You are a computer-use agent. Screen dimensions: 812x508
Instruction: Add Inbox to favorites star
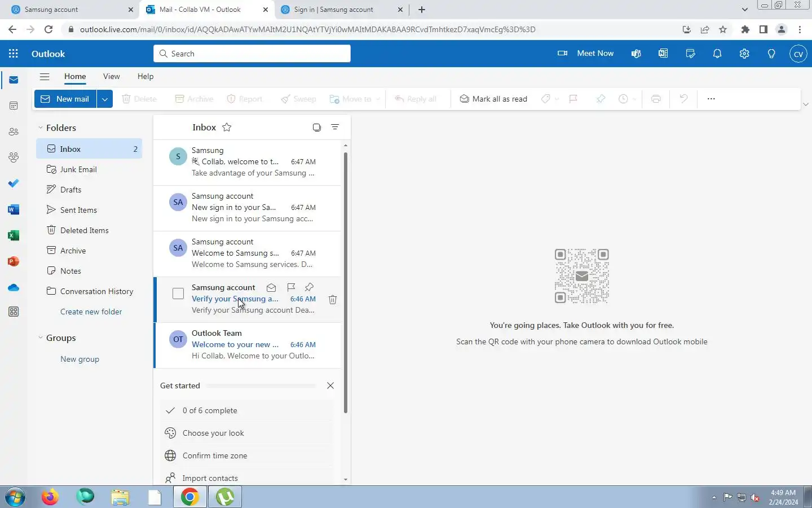point(227,127)
